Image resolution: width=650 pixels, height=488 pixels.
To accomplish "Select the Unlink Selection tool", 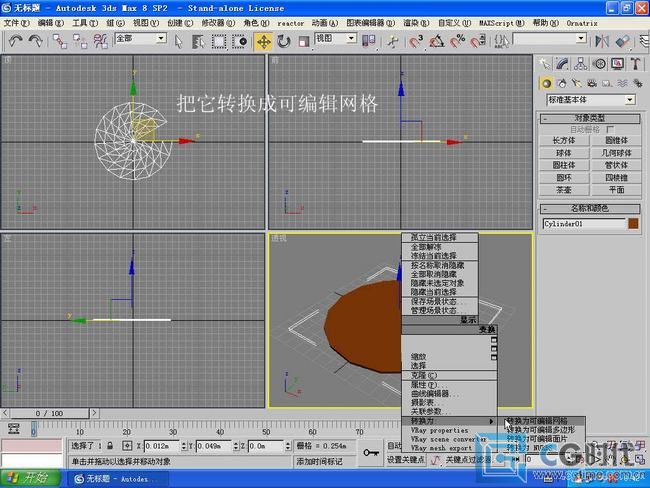I will click(80, 41).
